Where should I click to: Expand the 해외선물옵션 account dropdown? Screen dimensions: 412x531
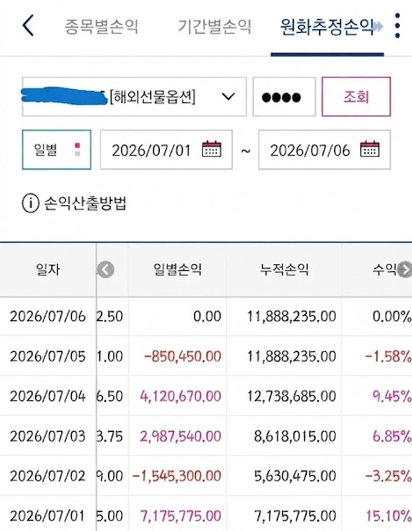[x=134, y=97]
